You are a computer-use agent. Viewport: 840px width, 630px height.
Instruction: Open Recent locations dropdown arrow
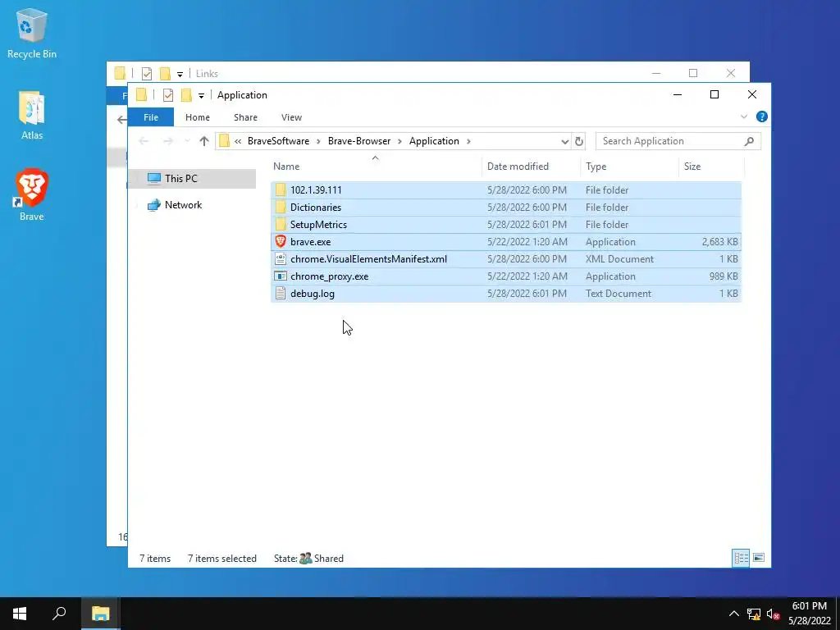tap(186, 141)
